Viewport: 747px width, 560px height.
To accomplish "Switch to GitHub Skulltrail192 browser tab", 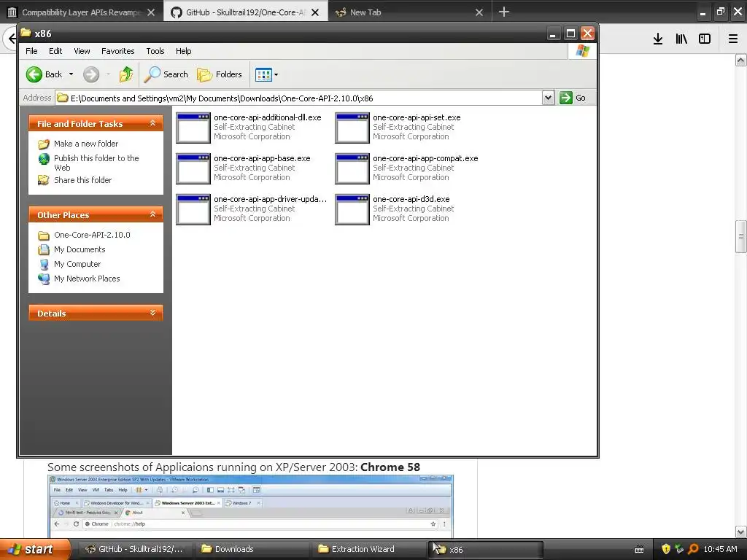I will [x=245, y=12].
